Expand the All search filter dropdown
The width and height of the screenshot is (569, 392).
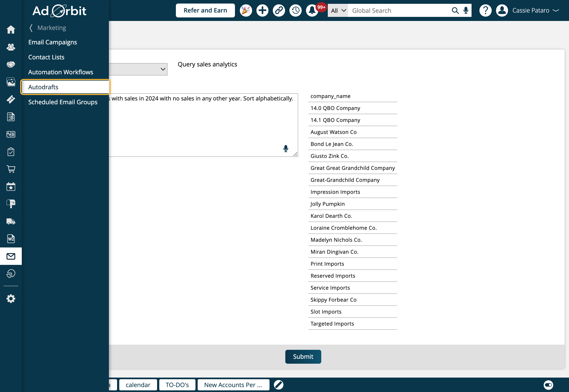pos(338,11)
